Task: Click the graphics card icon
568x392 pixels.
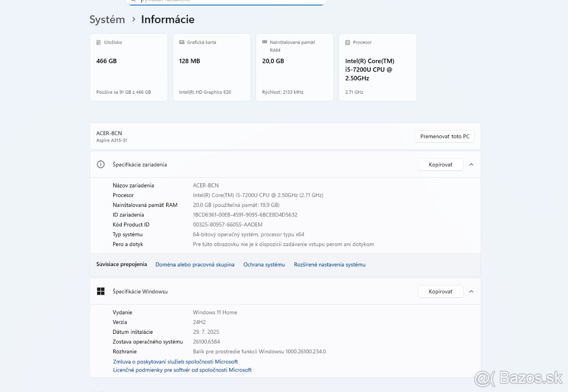Action: point(182,43)
